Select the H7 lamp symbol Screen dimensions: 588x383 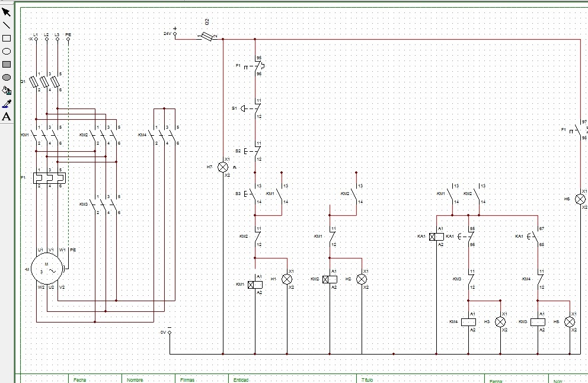[x=223, y=167]
